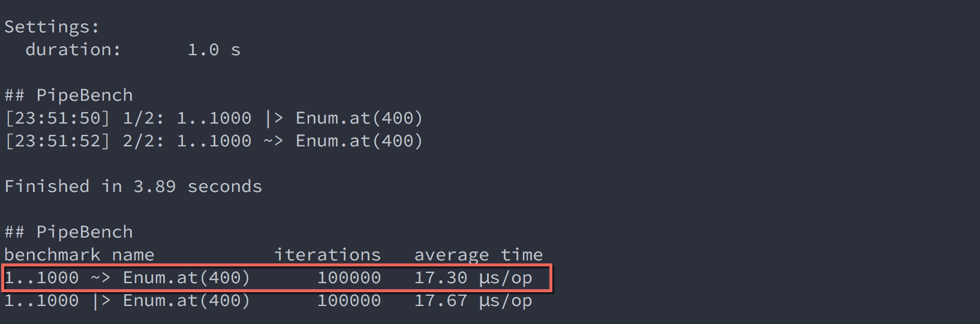Click the first "## PipeBench" heading

[x=68, y=95]
